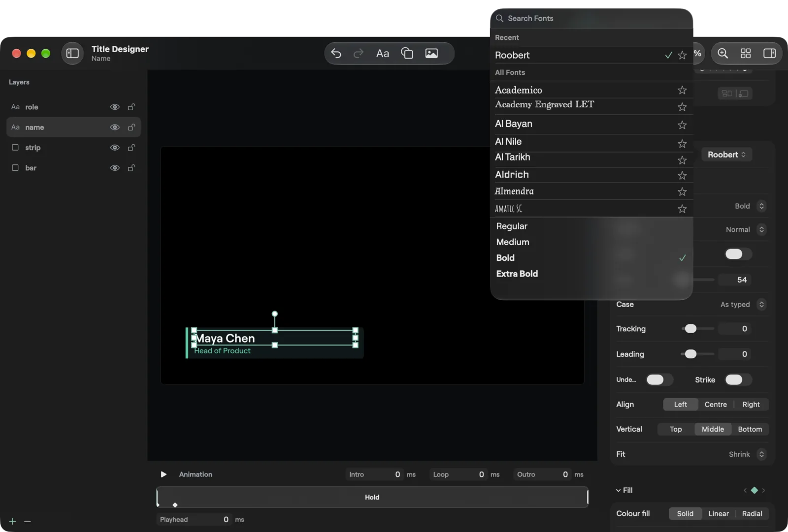The image size is (788, 532).
Task: Choose the Extra Bold weight
Action: pyautogui.click(x=591, y=274)
